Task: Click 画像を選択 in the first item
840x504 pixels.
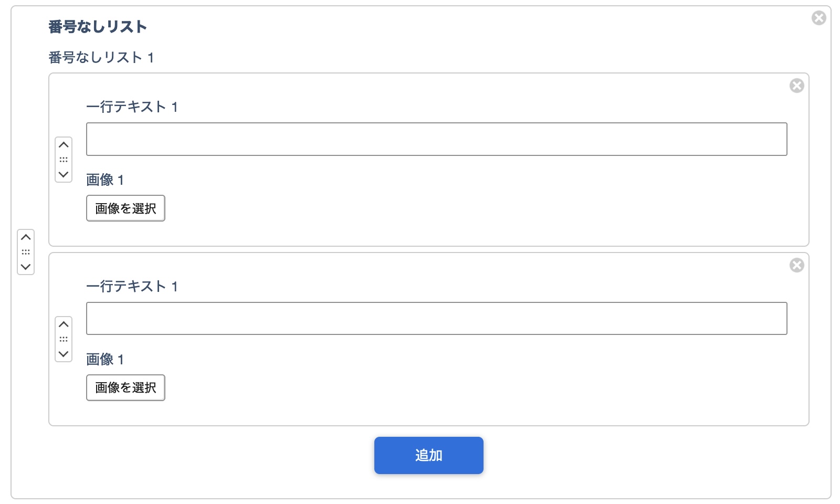Action: coord(125,208)
